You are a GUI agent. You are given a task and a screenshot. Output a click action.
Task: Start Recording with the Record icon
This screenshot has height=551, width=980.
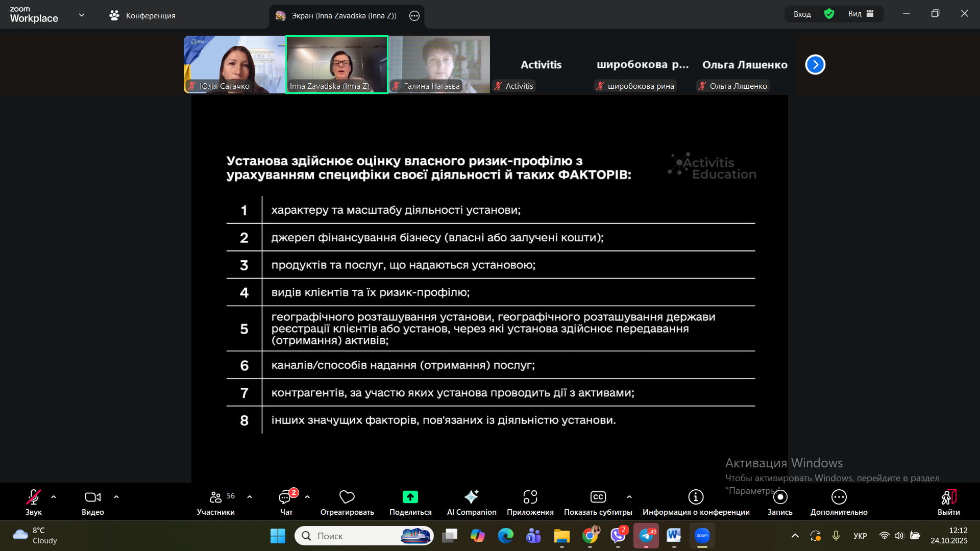[x=780, y=497]
